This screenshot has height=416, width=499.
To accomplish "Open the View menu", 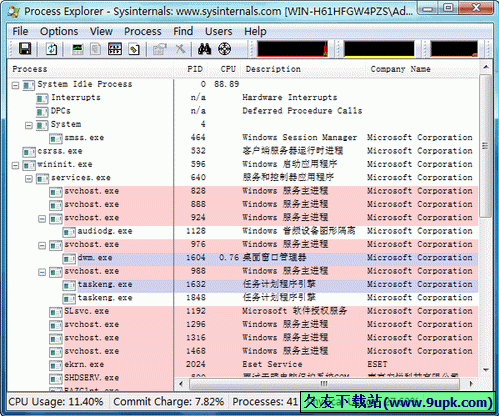I will [x=101, y=31].
